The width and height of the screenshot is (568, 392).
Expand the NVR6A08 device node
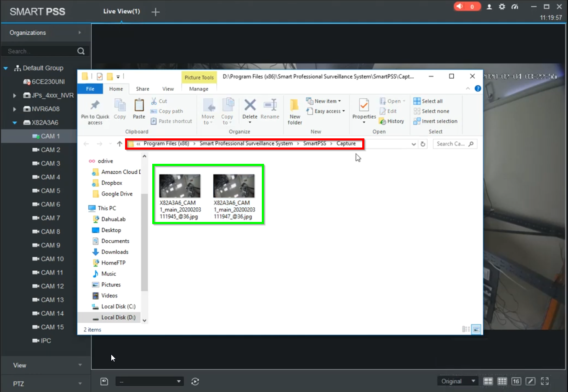tap(15, 109)
